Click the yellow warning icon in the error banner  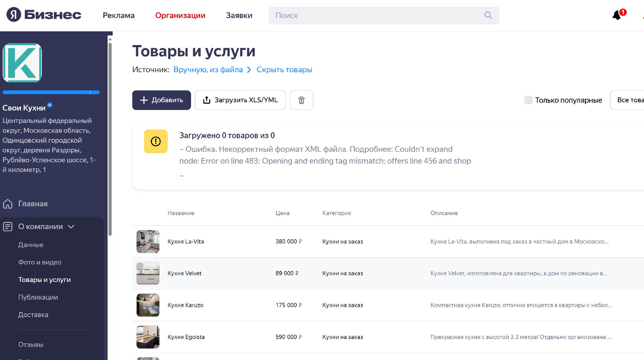(156, 142)
